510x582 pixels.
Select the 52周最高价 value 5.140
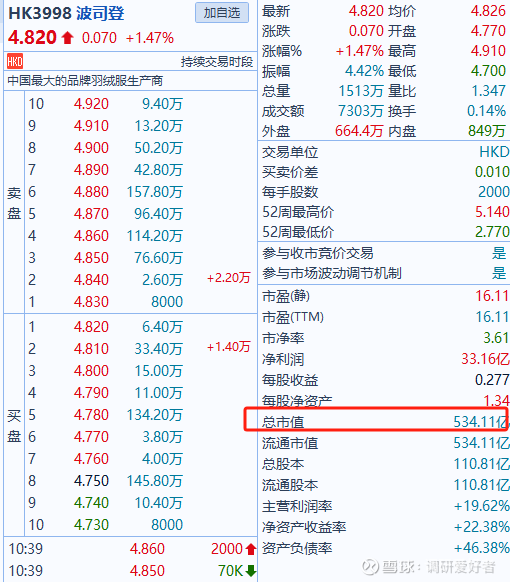tap(492, 212)
